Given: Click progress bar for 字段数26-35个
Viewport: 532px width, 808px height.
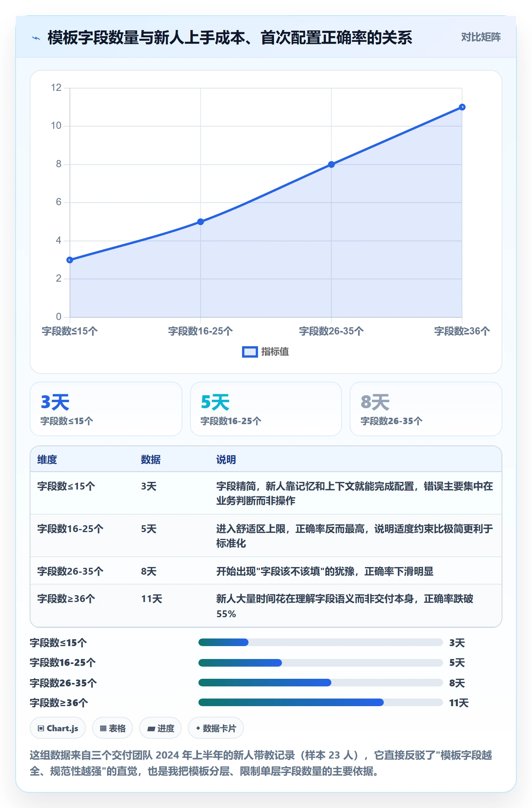Looking at the screenshot, I should tap(320, 683).
